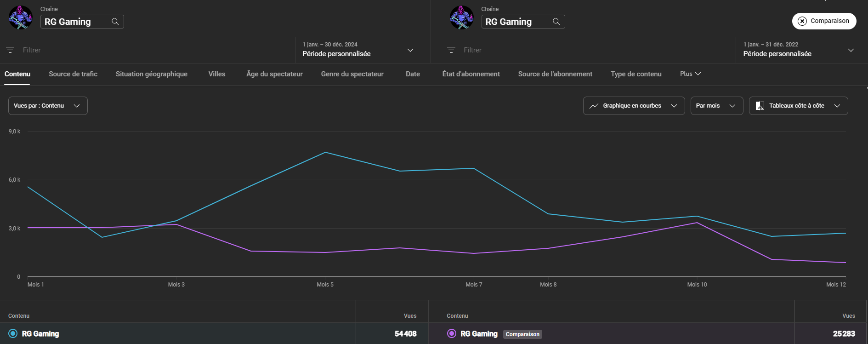Open the Âge du spectateur tab
Screen dimensions: 868x344
[274, 74]
